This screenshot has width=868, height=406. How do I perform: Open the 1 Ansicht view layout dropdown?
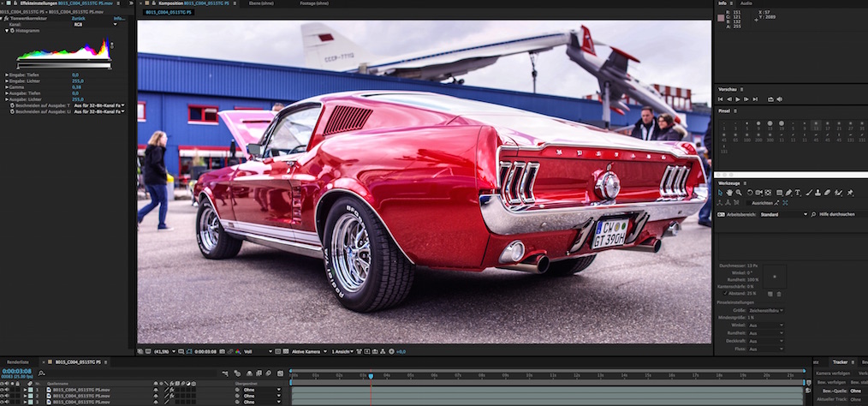[342, 351]
